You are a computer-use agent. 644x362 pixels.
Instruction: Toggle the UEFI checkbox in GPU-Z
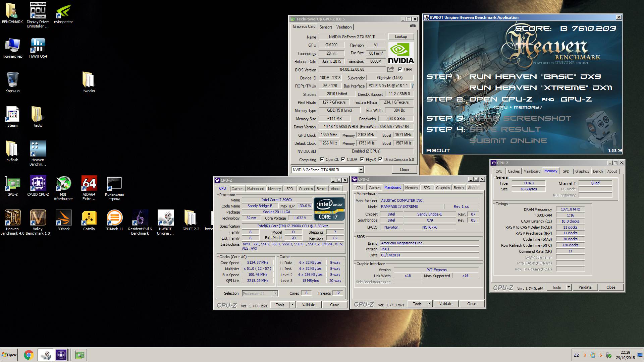tap(400, 70)
